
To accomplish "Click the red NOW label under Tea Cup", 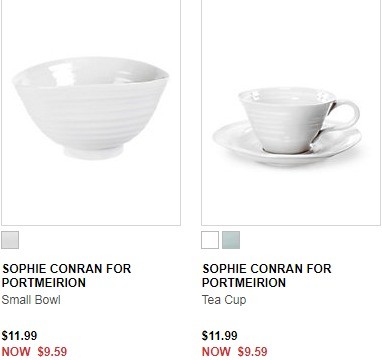I will point(216,351).
